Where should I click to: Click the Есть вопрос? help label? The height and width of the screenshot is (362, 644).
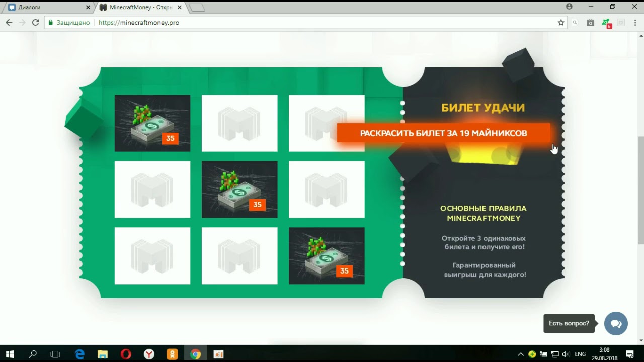pos(569,323)
